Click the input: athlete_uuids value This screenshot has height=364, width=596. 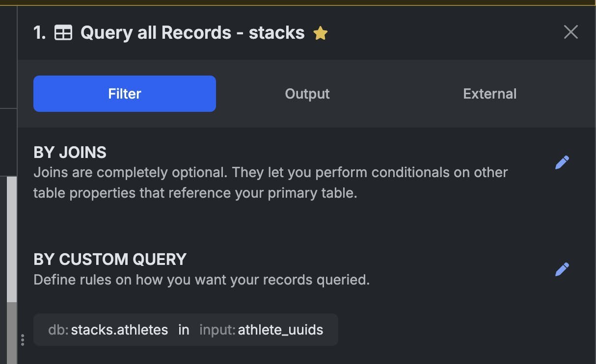click(261, 330)
